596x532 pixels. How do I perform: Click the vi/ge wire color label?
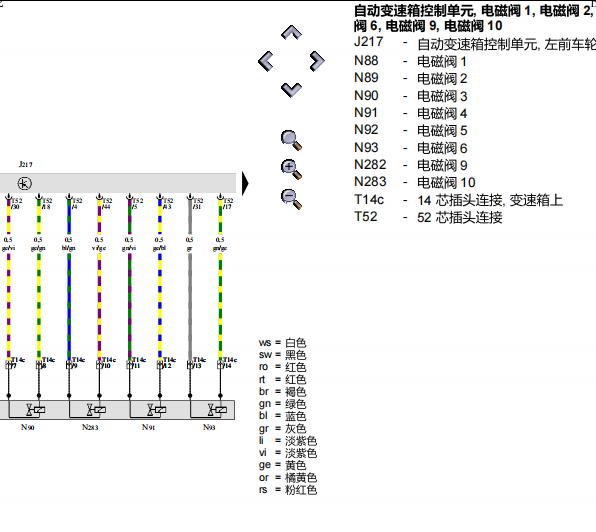pos(99,248)
